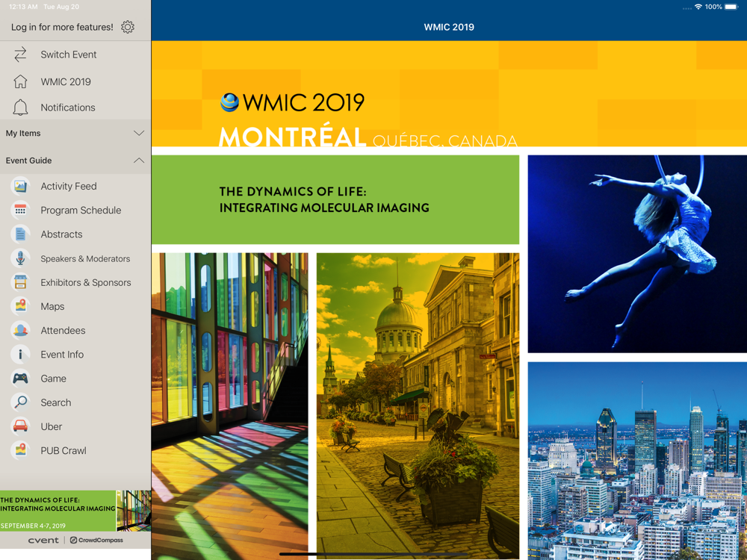
Task: Open Uber label
Action: pyautogui.click(x=52, y=426)
